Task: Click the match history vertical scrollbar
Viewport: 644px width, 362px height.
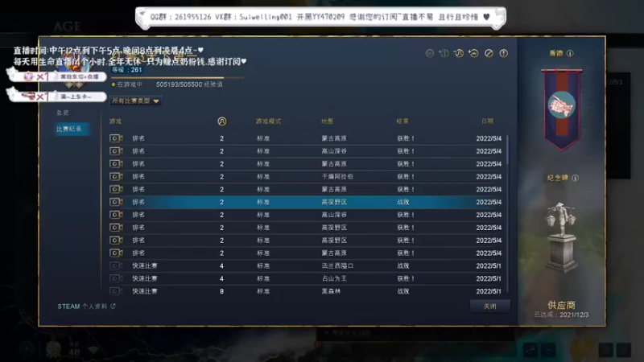Action: click(508, 213)
